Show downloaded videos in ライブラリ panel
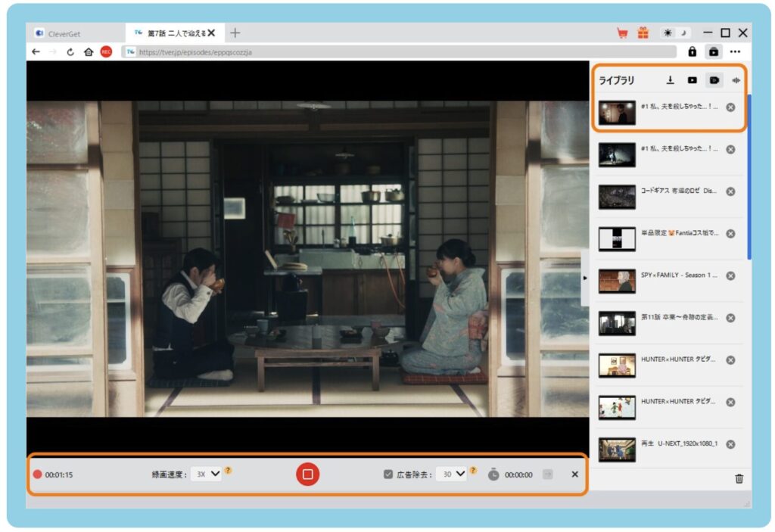Viewport: 775px width, 532px height. point(693,80)
